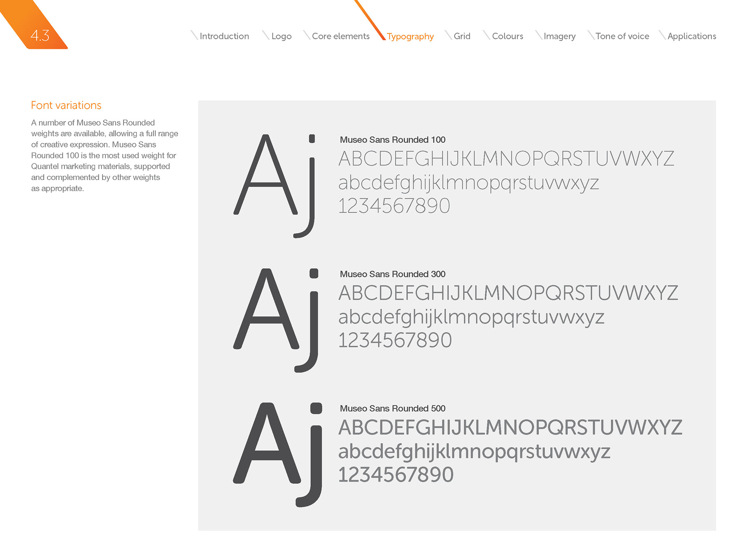Screen dimensions: 747x560
Task: Click the numerals line in weight 100
Action: tap(394, 206)
